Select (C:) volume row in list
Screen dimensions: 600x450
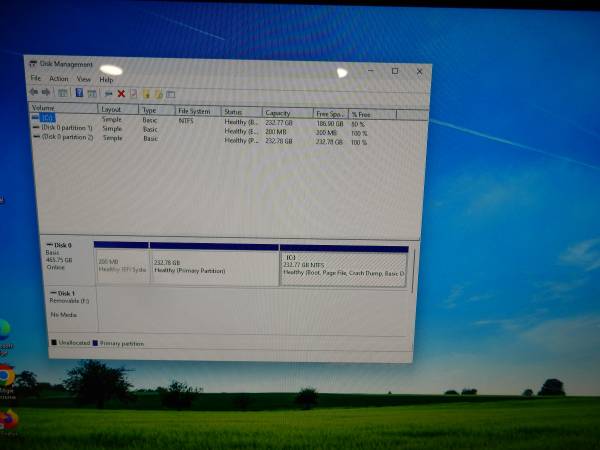coord(48,118)
